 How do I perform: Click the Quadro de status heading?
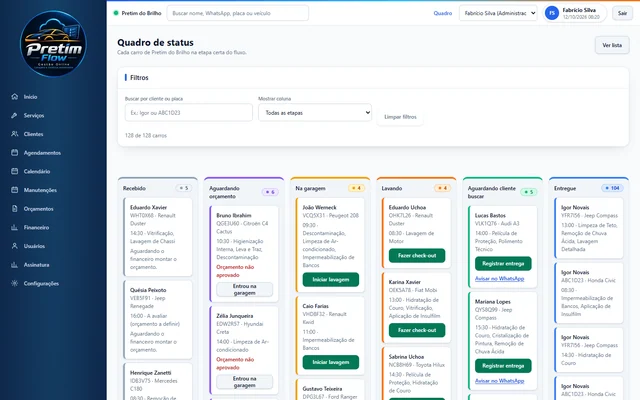pos(156,42)
